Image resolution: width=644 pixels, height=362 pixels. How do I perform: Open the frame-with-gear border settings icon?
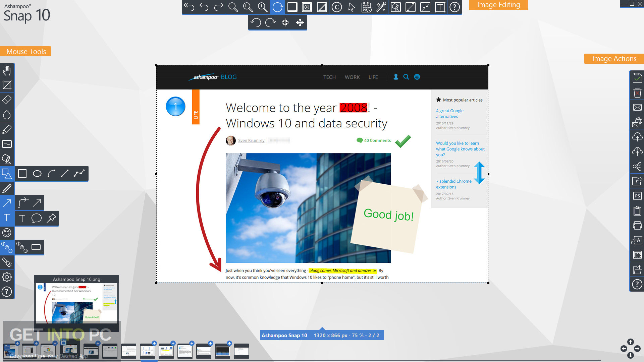coord(307,7)
